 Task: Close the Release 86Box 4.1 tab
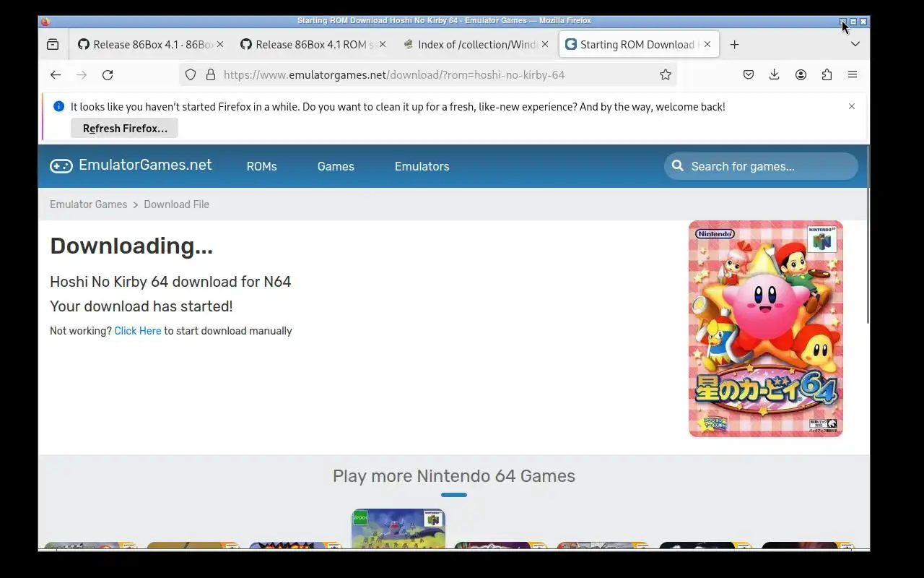click(220, 45)
